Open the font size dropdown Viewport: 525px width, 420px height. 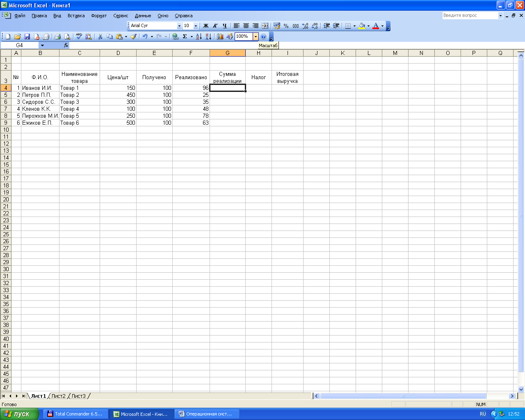click(x=196, y=26)
